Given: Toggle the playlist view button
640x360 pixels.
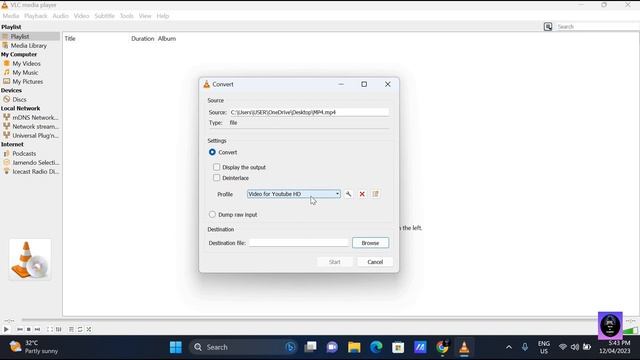Looking at the screenshot, I should (x=71, y=329).
